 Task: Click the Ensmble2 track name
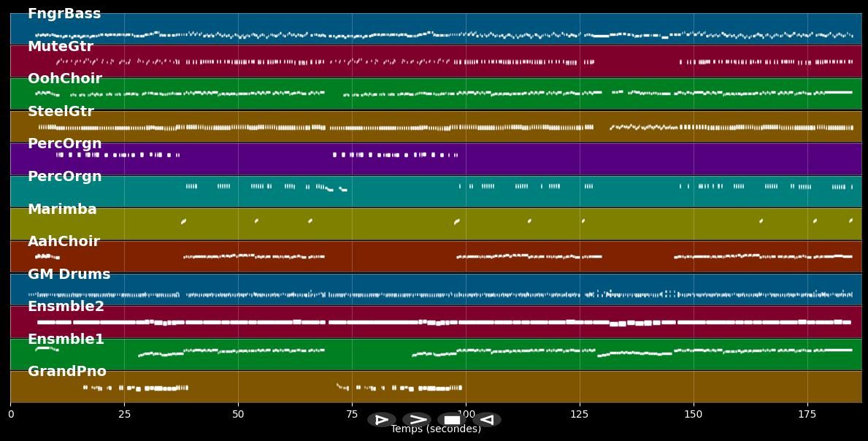66,307
